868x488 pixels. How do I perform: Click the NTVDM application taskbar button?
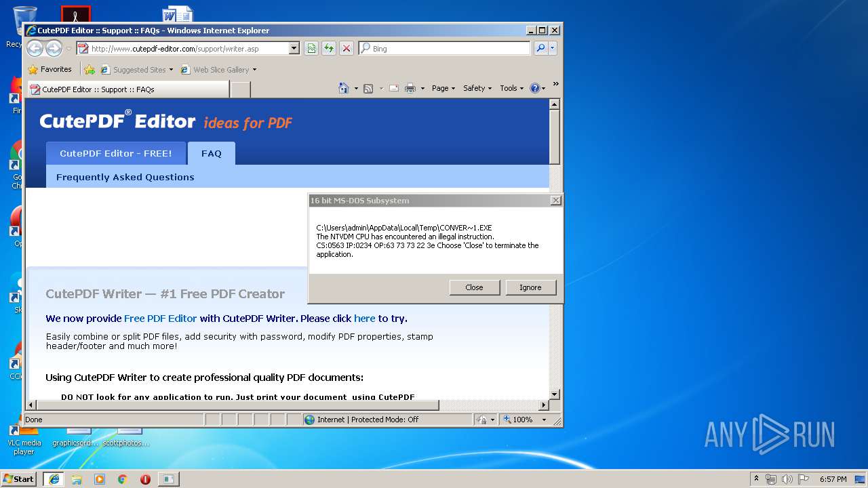[x=168, y=479]
